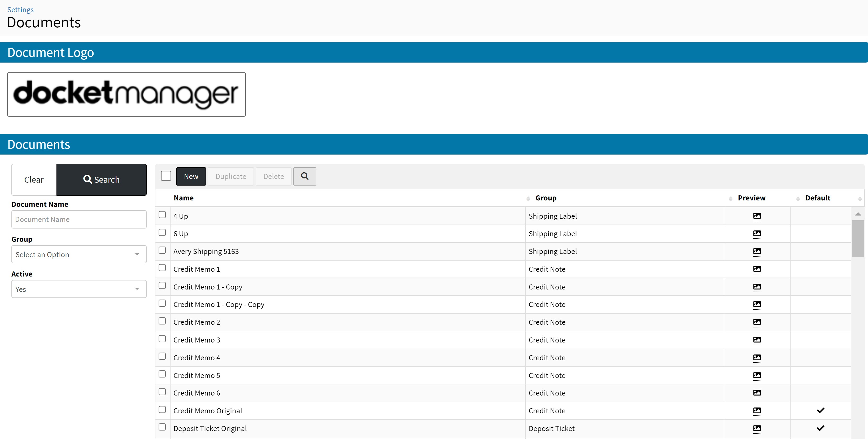Sort the table by Default column header
868x439 pixels.
tap(817, 198)
